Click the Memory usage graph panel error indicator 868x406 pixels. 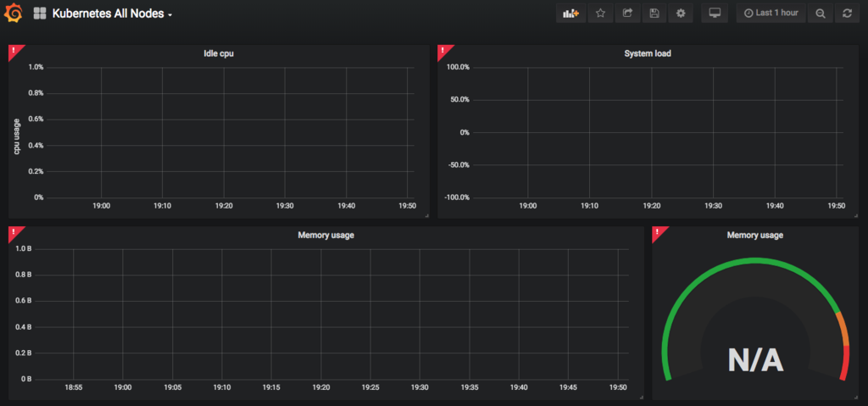[x=14, y=232]
